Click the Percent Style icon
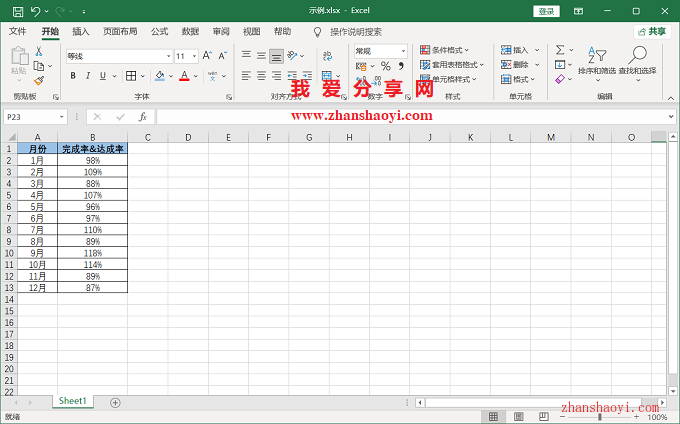The image size is (680, 424). pos(386,66)
